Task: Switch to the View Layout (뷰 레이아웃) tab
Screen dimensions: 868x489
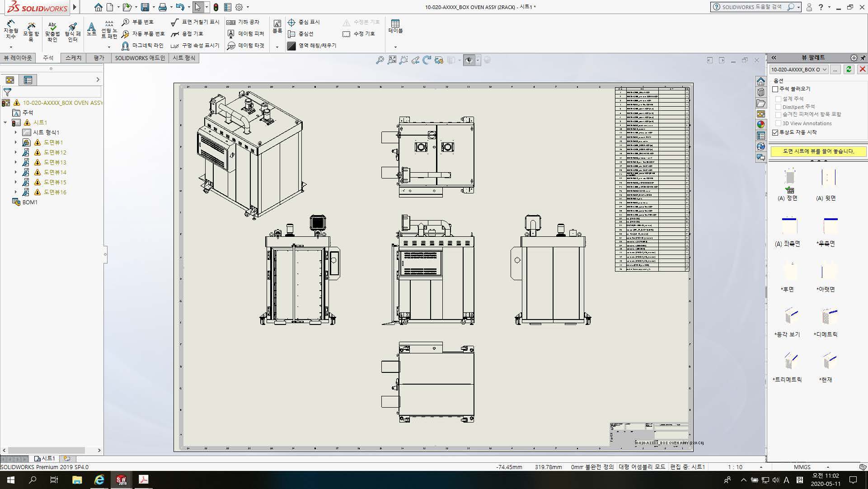Action: (18, 58)
